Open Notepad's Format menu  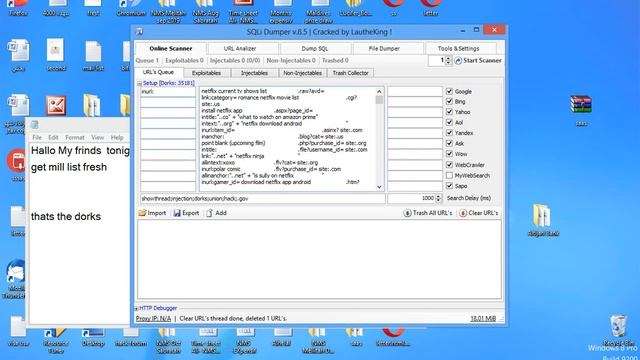[x=75, y=138]
